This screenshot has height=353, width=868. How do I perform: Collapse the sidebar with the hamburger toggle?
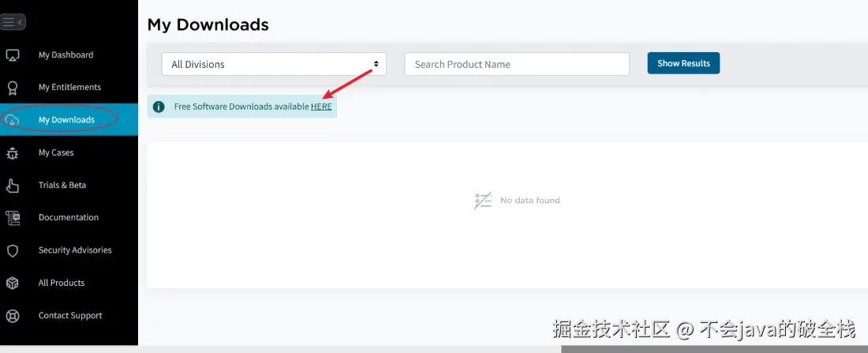click(x=13, y=22)
